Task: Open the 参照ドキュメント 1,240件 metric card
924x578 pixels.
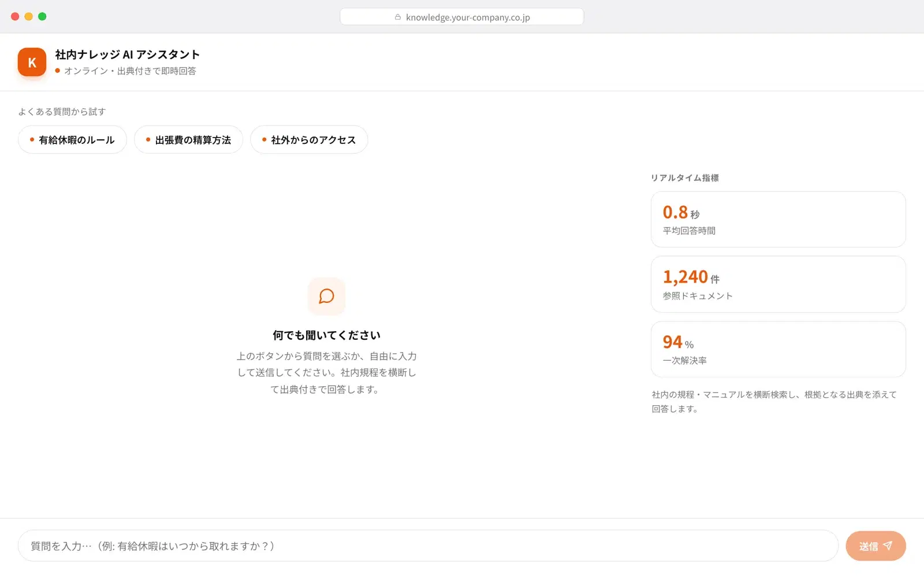Action: [x=778, y=284]
